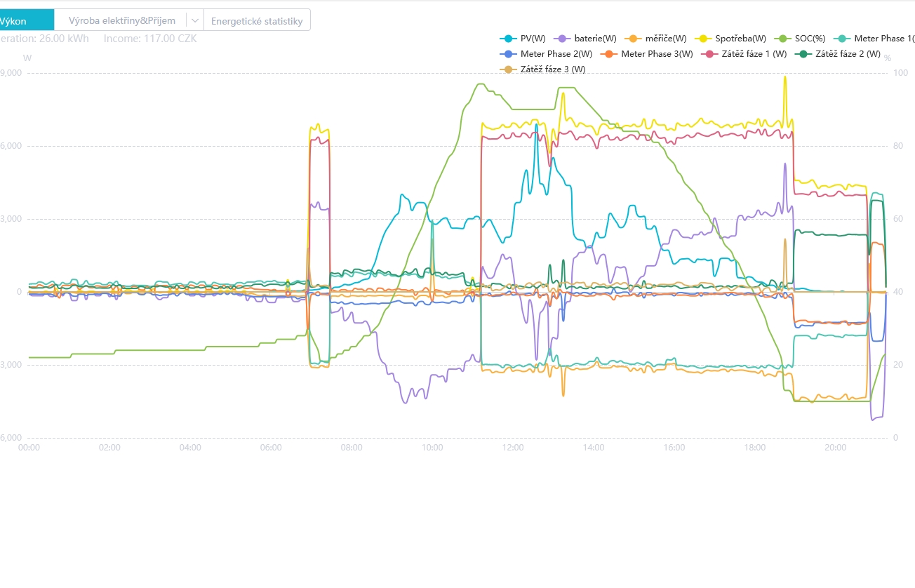This screenshot has width=915, height=588.
Task: Toggle Meter Phase 2(W) in legend
Action: [546, 54]
